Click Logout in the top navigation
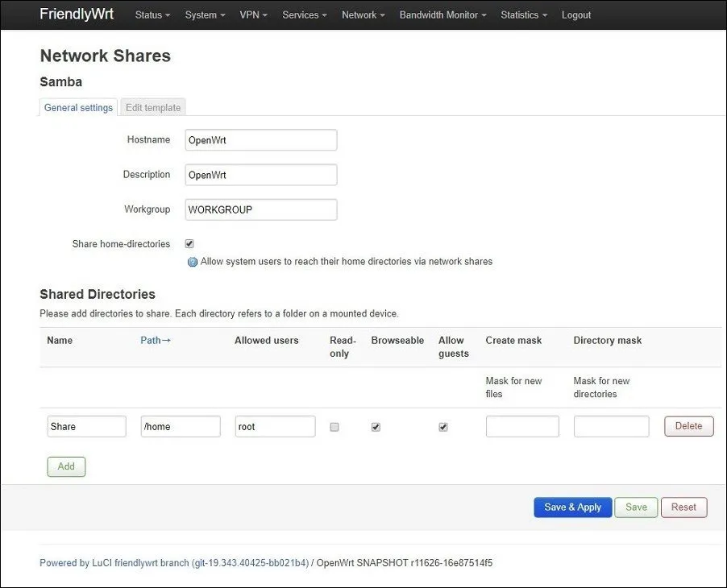The width and height of the screenshot is (727, 588). coord(576,14)
